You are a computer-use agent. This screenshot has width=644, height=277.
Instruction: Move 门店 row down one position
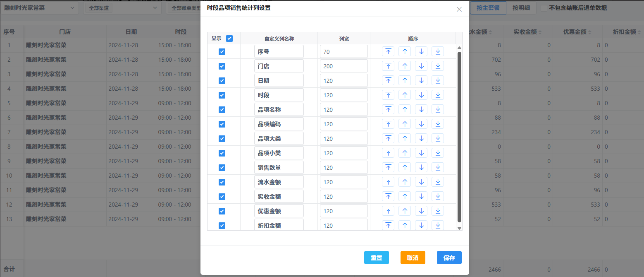pyautogui.click(x=421, y=66)
